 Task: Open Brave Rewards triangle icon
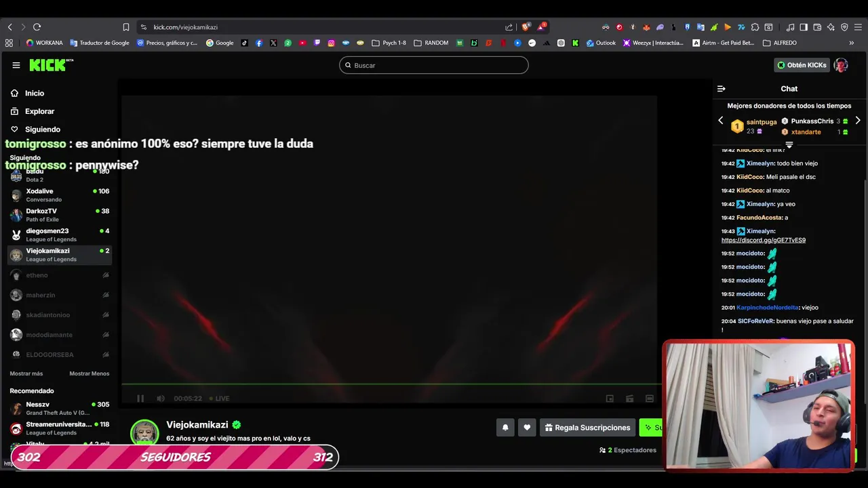pos(542,27)
